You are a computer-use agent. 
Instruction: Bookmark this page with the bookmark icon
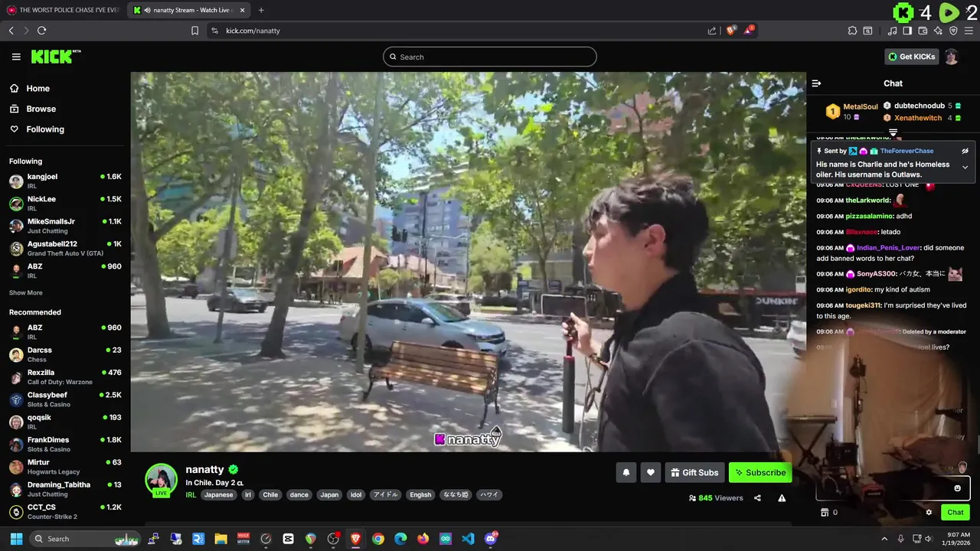coord(194,31)
